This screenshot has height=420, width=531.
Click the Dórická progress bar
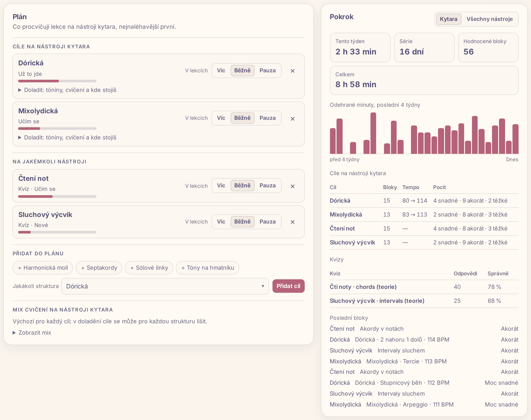(57, 81)
